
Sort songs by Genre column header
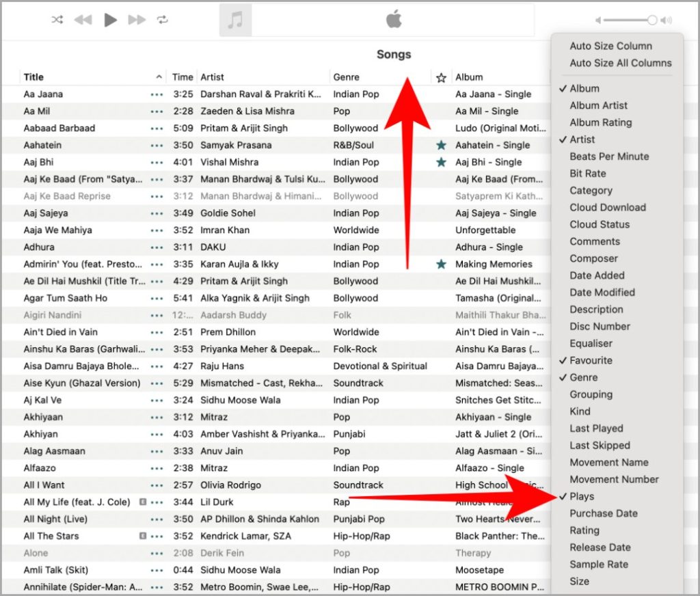[x=346, y=77]
